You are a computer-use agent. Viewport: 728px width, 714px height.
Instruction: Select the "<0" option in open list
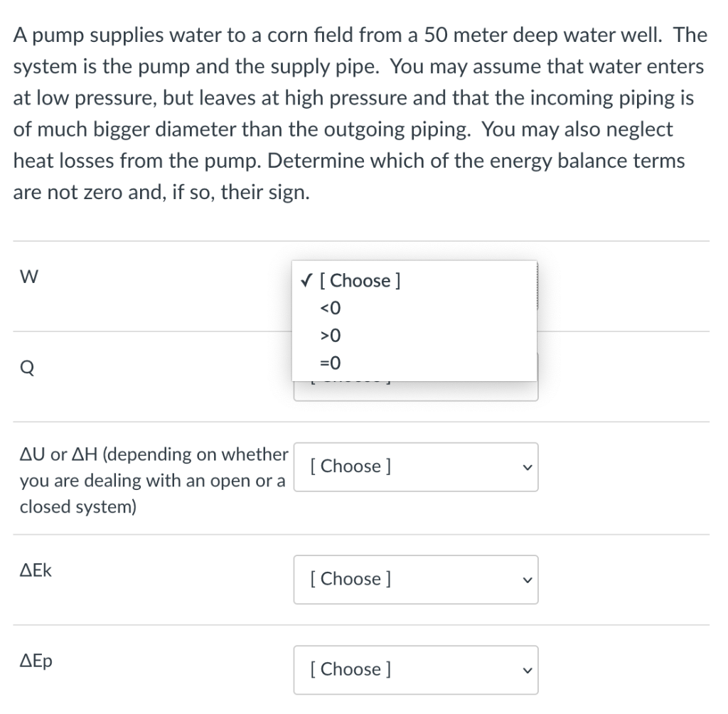331,308
